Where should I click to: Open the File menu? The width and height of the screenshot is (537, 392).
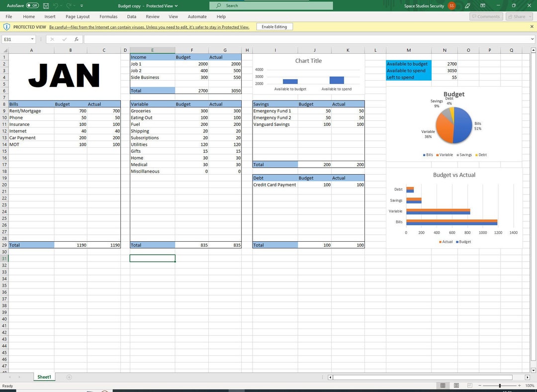[9, 16]
